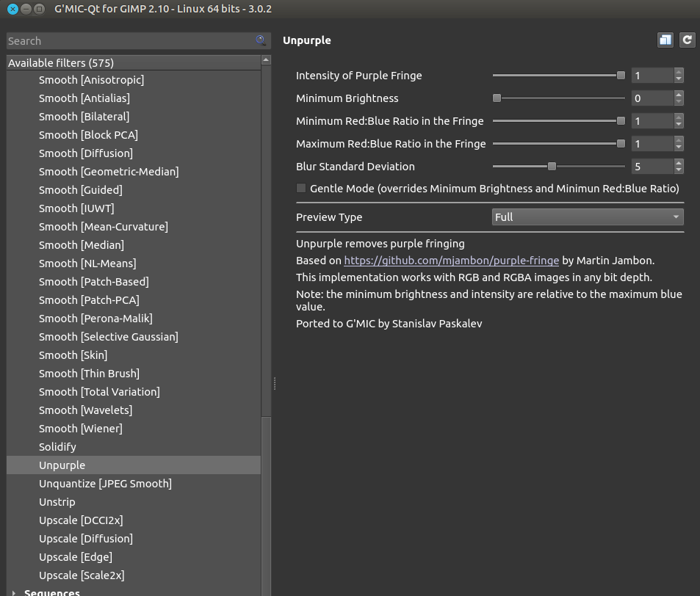The height and width of the screenshot is (596, 700).
Task: Enable the Gentle Mode checkbox
Action: [x=301, y=188]
